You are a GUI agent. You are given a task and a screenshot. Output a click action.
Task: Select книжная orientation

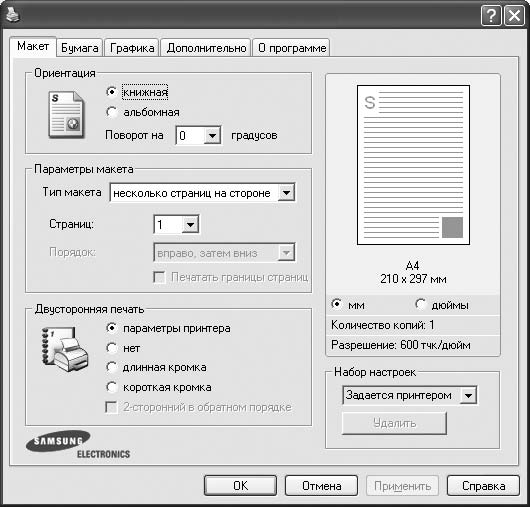pyautogui.click(x=137, y=92)
